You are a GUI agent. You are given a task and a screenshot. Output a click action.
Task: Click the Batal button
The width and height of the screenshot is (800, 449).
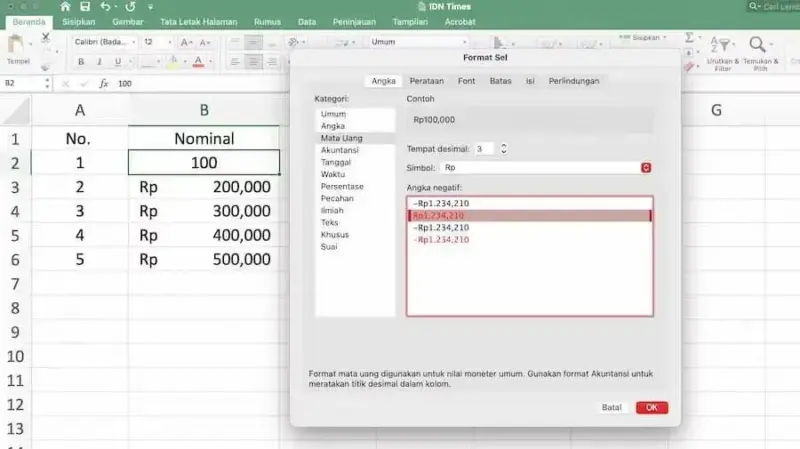[611, 408]
